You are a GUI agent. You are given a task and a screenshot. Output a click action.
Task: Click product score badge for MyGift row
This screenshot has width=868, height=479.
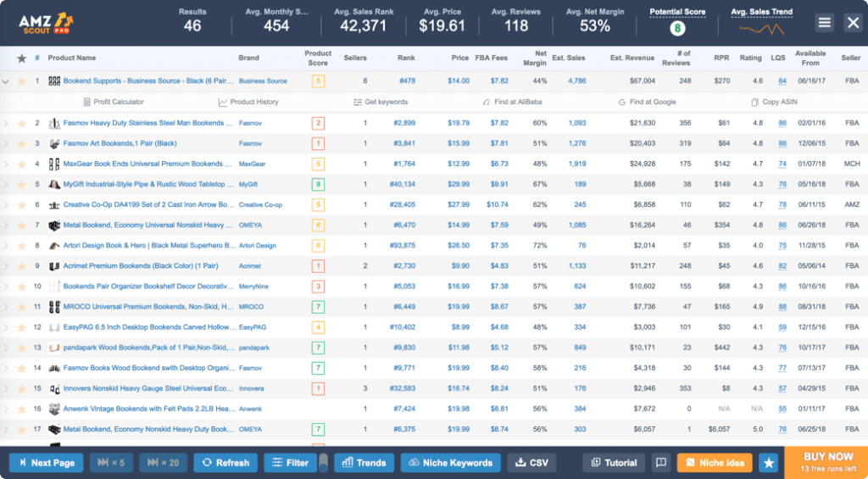pos(318,185)
